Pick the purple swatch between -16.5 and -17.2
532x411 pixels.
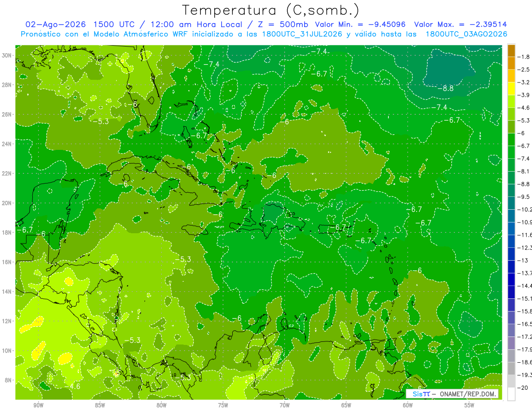[511, 330]
